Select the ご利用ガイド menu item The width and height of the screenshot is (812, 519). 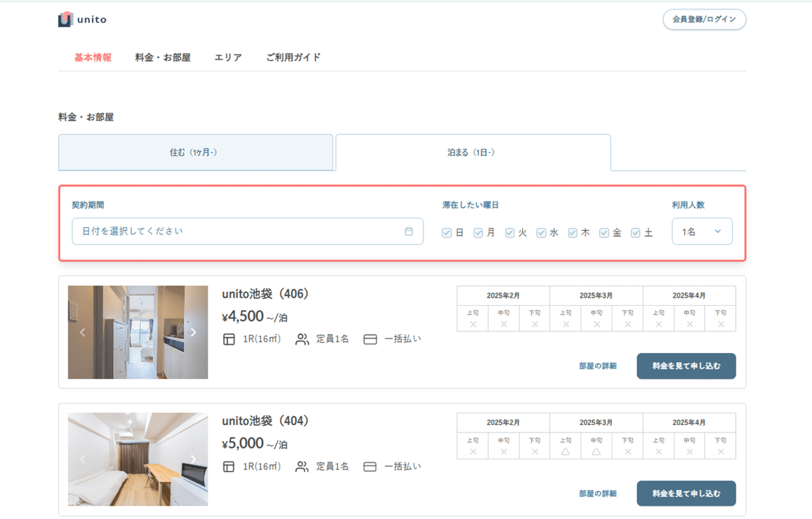[x=293, y=58]
